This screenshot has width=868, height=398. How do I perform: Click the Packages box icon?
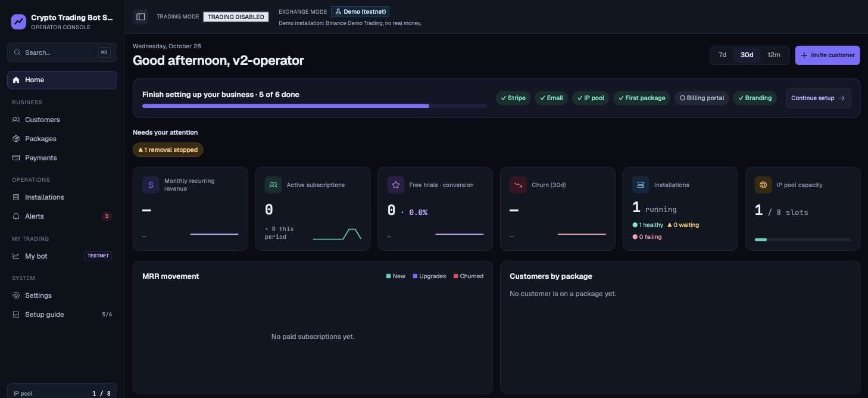coord(16,139)
